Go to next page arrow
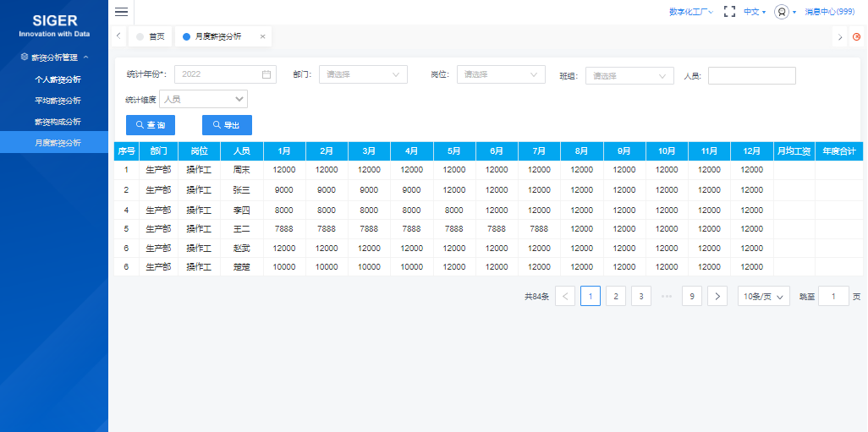The width and height of the screenshot is (868, 432). [x=717, y=296]
